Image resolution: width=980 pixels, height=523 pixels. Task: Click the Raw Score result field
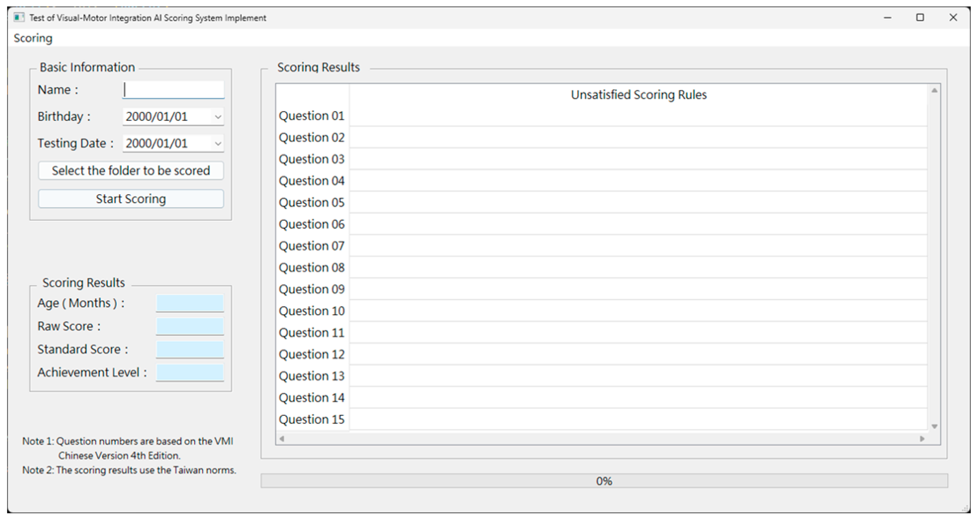tap(189, 326)
